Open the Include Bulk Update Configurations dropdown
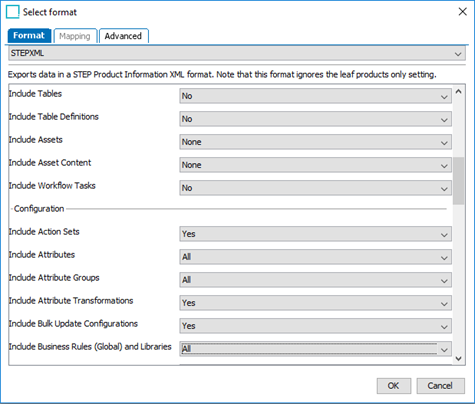475x404 pixels. [x=315, y=326]
